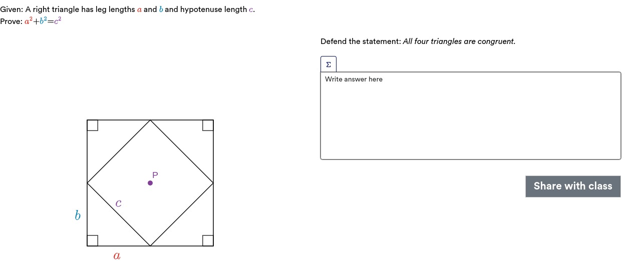Image resolution: width=644 pixels, height=261 pixels.
Task: Click the inner square's right vertex
Action: [213, 183]
